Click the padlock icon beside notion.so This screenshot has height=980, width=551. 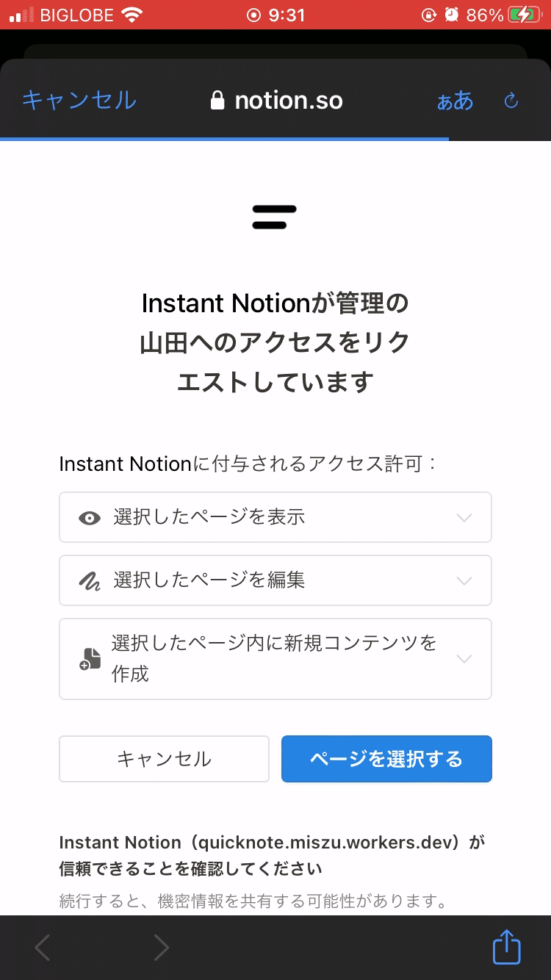point(217,100)
